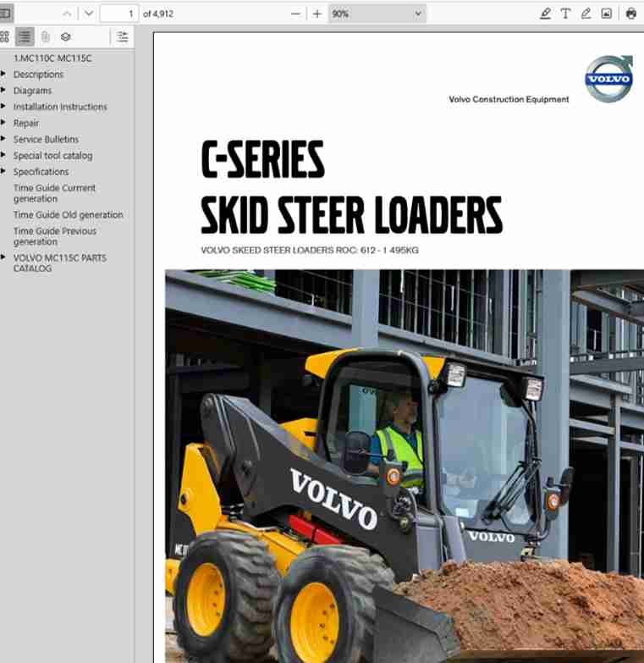The image size is (644, 663).
Task: Expand Installation instructions outline arrow
Action: [x=3, y=106]
